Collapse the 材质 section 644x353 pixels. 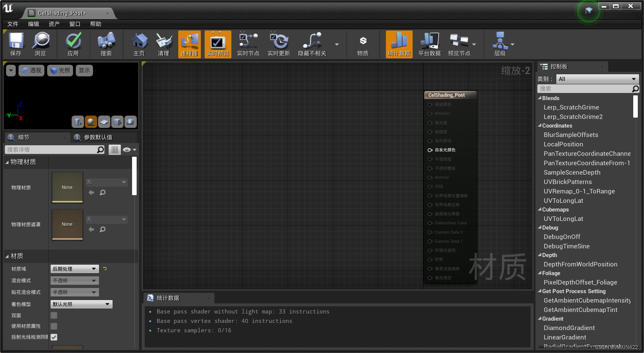7,256
